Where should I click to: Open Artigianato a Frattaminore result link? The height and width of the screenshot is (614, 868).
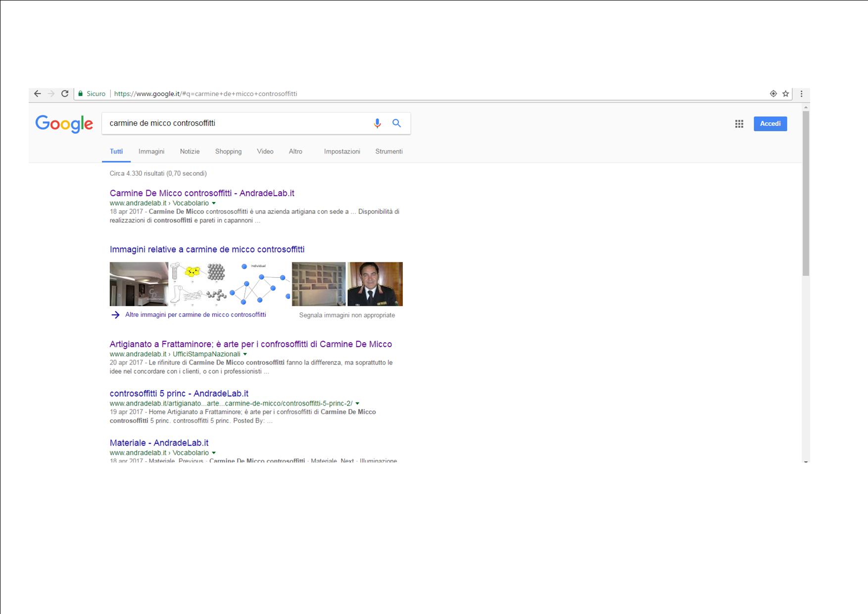point(250,344)
